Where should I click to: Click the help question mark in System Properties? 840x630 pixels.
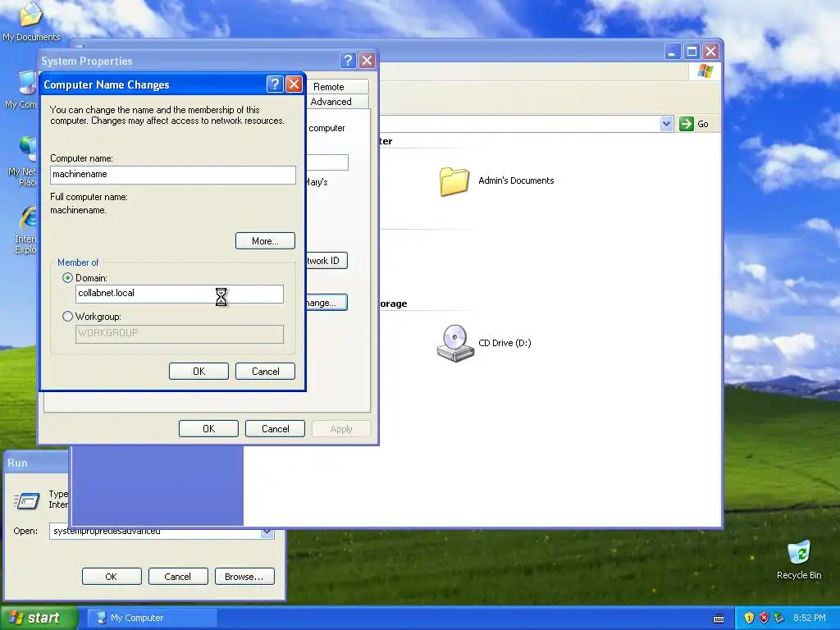(348, 60)
